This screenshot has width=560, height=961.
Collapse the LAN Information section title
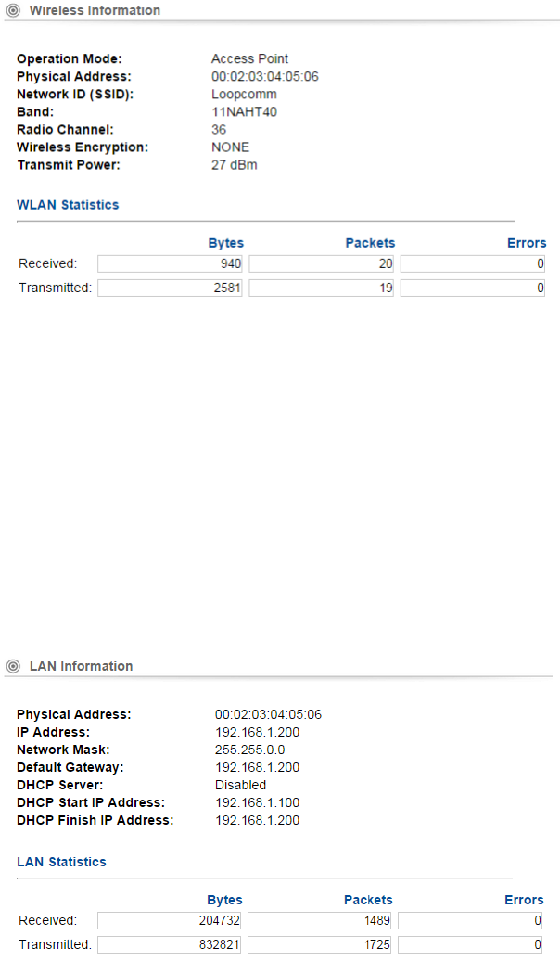pos(81,666)
